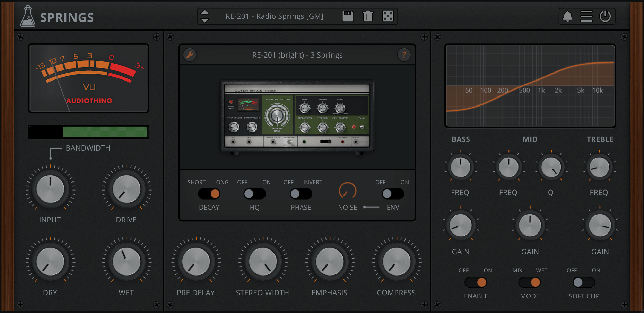Click the save preset floppy disk icon
Viewport: 644px width, 313px height.
pos(348,16)
